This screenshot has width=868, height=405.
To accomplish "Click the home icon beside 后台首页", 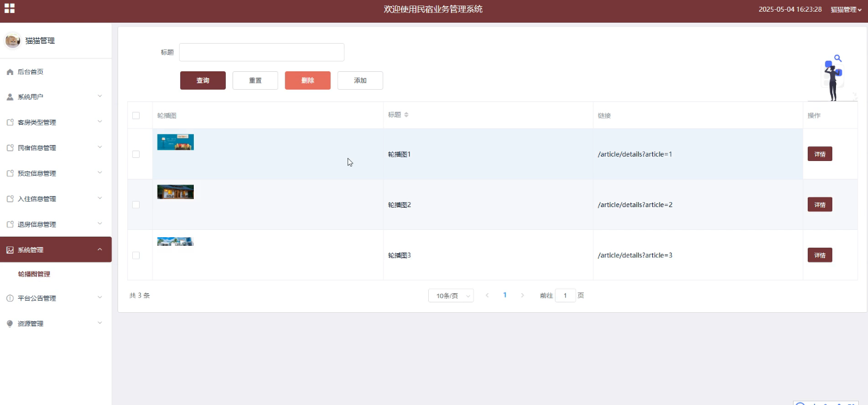I will coord(10,72).
